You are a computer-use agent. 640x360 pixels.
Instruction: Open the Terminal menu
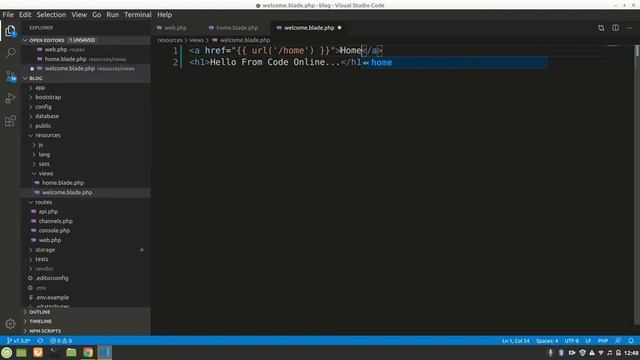(138, 15)
